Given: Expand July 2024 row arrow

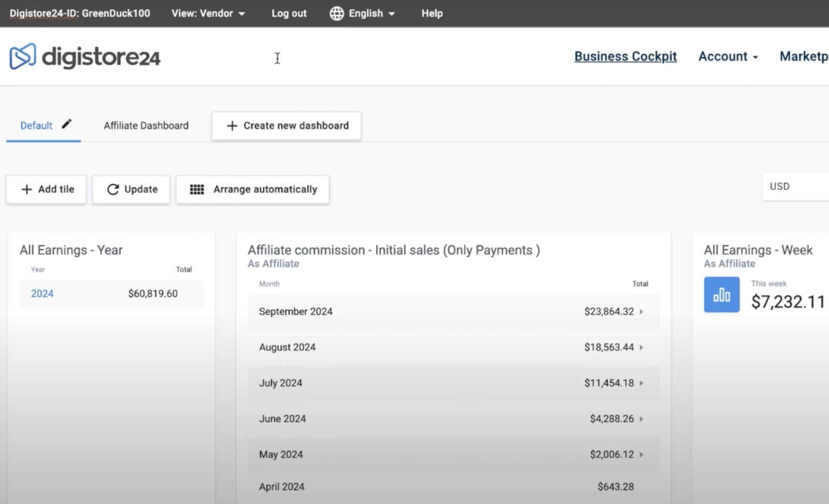Looking at the screenshot, I should [x=641, y=383].
